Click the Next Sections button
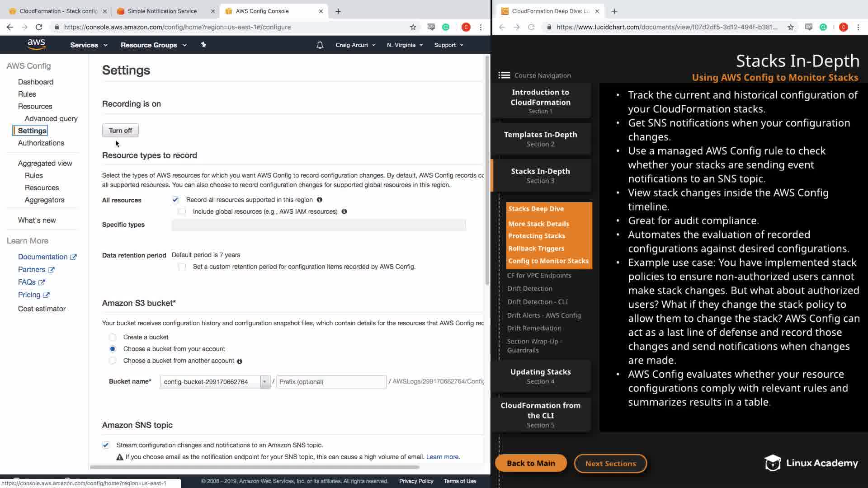The height and width of the screenshot is (488, 868). [x=610, y=463]
